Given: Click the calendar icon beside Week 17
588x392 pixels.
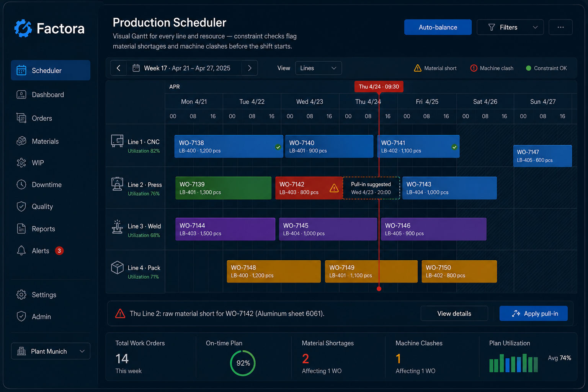Looking at the screenshot, I should (x=136, y=68).
